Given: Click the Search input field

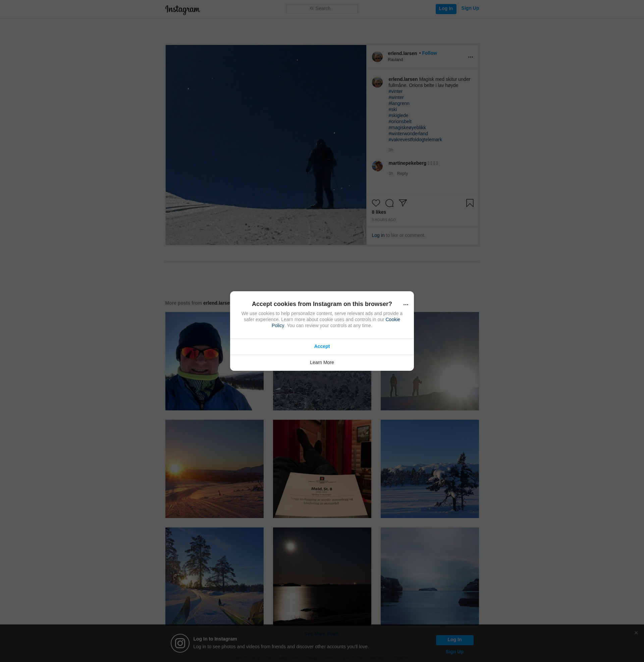Looking at the screenshot, I should (322, 9).
